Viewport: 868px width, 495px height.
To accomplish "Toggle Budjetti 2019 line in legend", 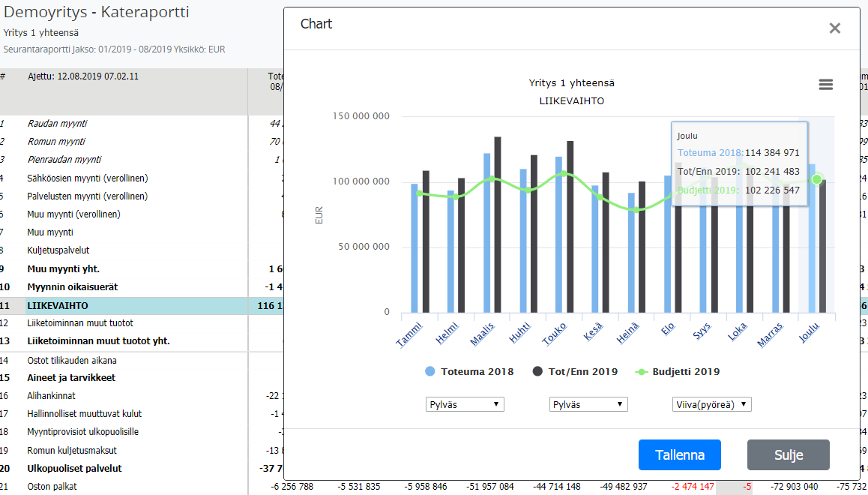I will tap(678, 371).
